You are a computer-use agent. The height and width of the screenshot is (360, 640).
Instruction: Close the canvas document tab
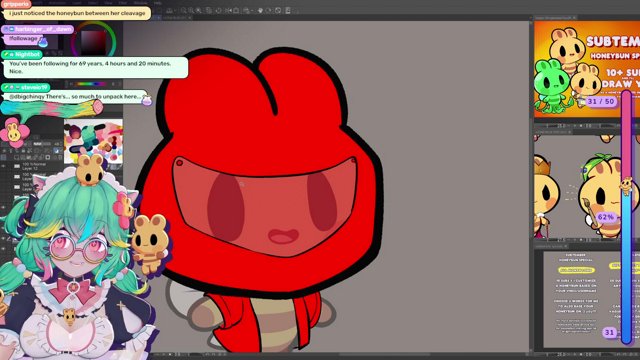[189, 18]
